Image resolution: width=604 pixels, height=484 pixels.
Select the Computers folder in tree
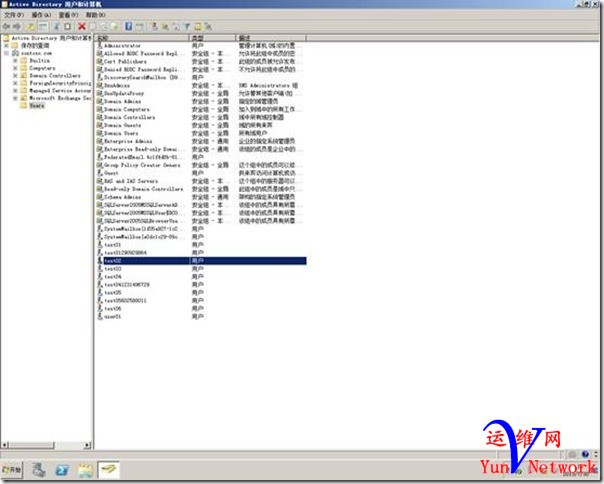coord(42,68)
